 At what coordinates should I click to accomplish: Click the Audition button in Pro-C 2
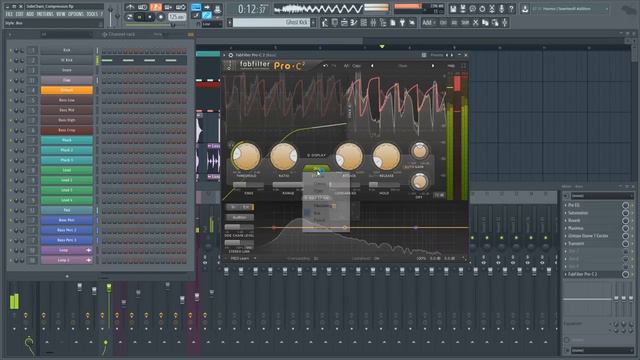pos(240,218)
